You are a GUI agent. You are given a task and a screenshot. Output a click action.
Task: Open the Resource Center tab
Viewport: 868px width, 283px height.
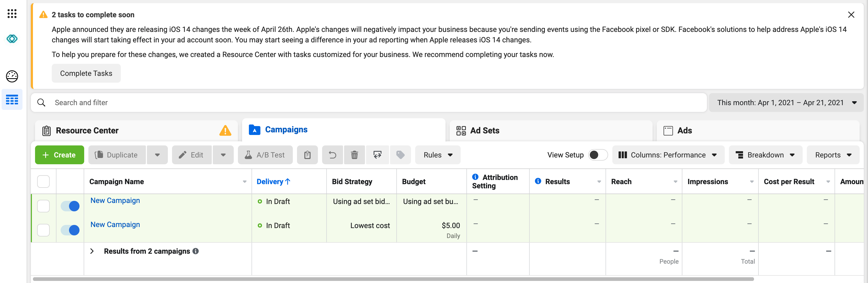pyautogui.click(x=87, y=131)
